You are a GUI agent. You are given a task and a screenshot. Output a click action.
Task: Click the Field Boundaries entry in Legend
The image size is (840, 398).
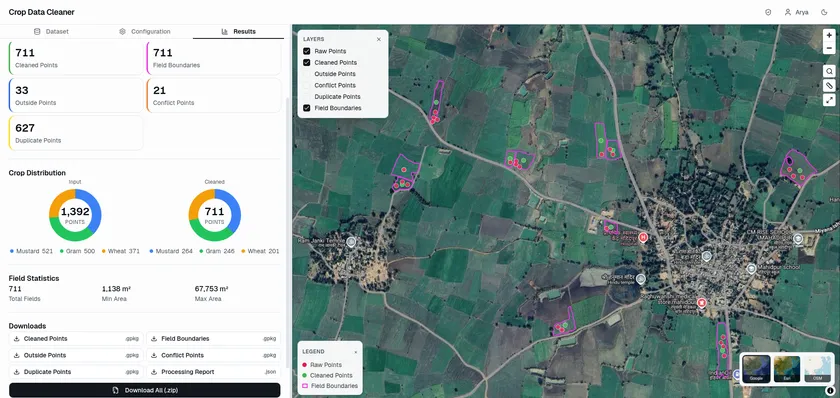click(330, 386)
